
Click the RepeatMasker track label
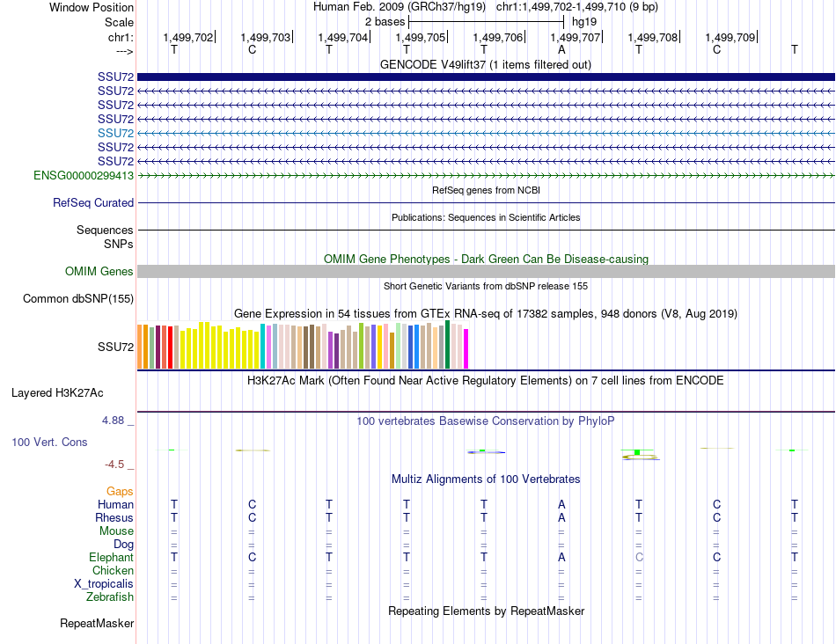pyautogui.click(x=97, y=623)
